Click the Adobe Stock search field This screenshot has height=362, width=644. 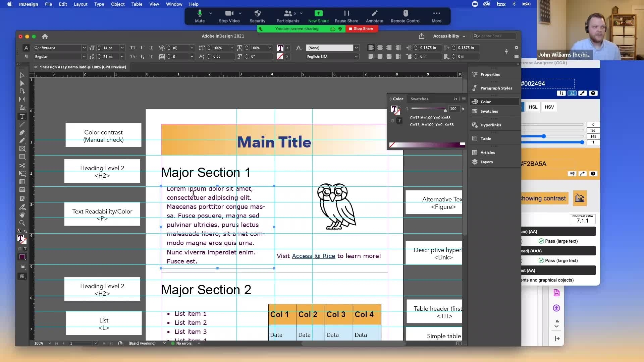(494, 36)
